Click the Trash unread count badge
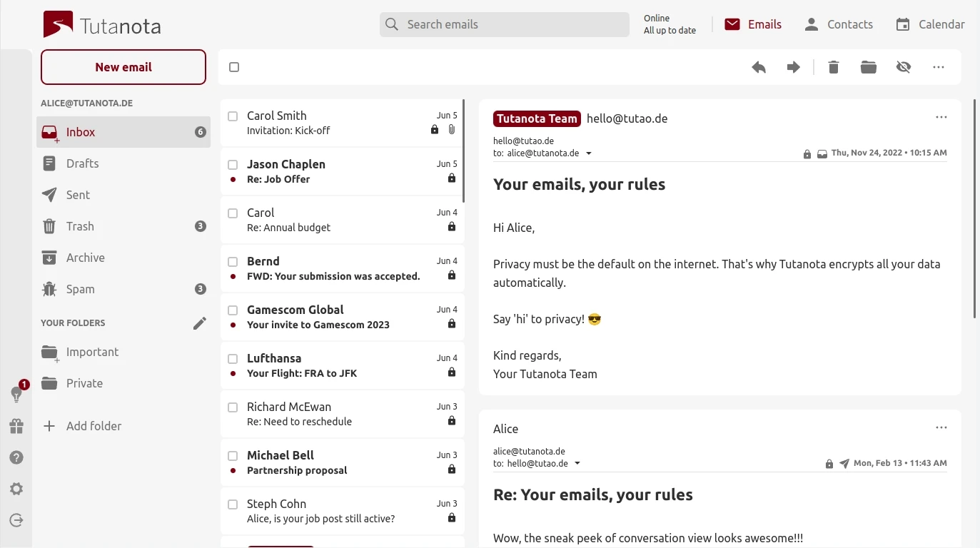This screenshot has height=548, width=980. click(x=201, y=226)
